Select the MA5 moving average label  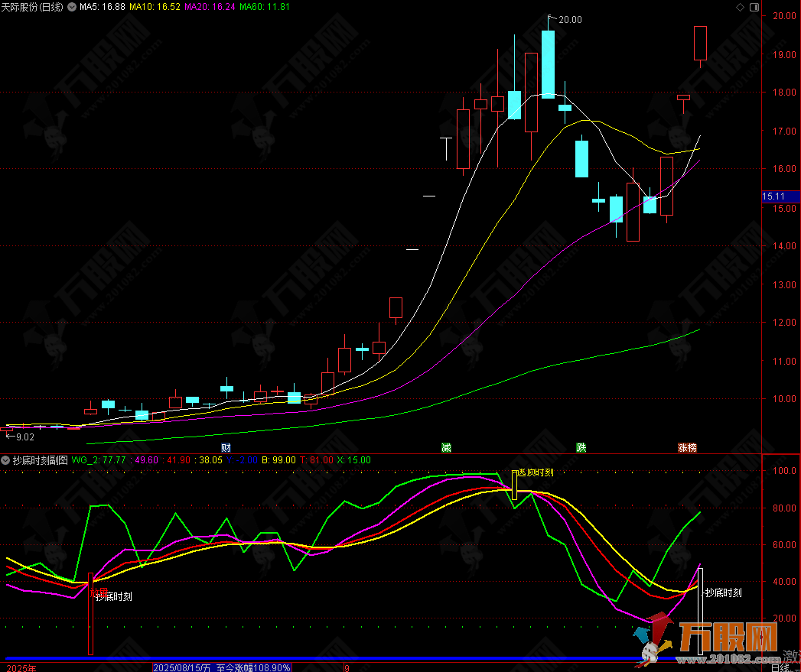click(x=103, y=7)
